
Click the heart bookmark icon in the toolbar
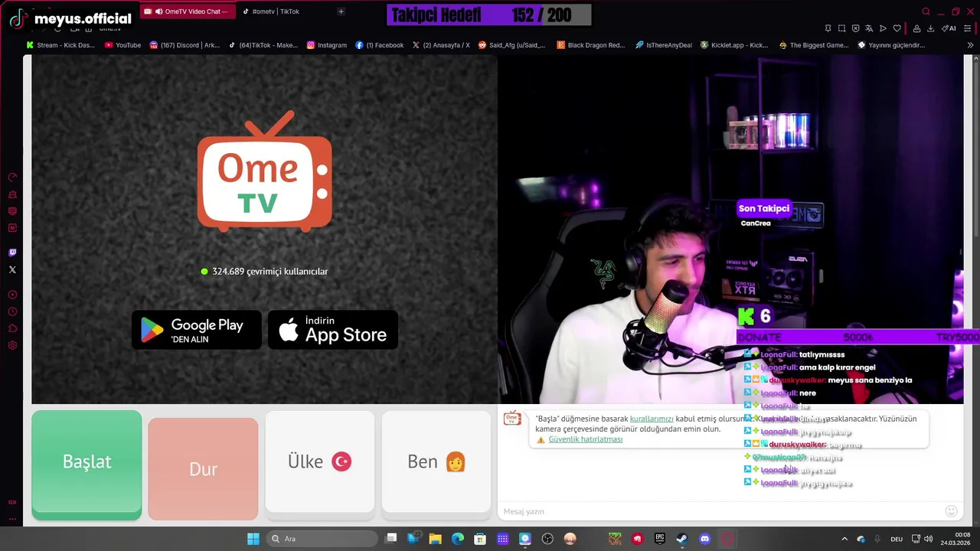pyautogui.click(x=897, y=28)
